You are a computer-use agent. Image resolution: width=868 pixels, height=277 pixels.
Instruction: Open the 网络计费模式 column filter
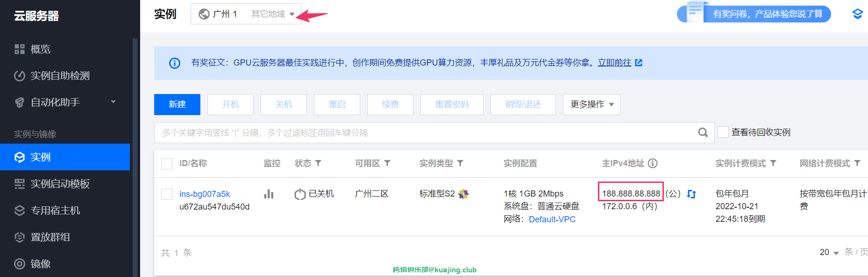[x=857, y=163]
